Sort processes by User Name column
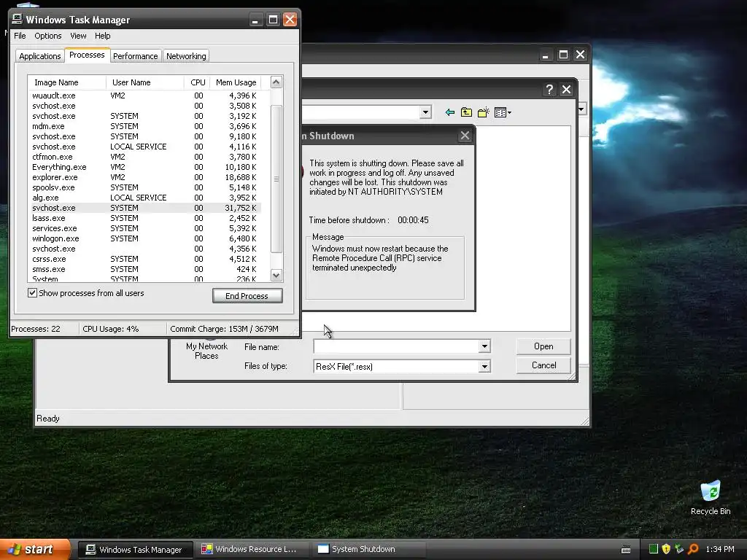Viewport: 747px width, 560px height. (145, 82)
